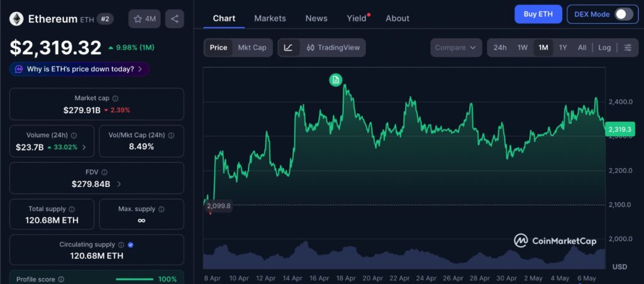Click the $2,319.32 price text
This screenshot has width=644, height=284.
pyautogui.click(x=55, y=48)
